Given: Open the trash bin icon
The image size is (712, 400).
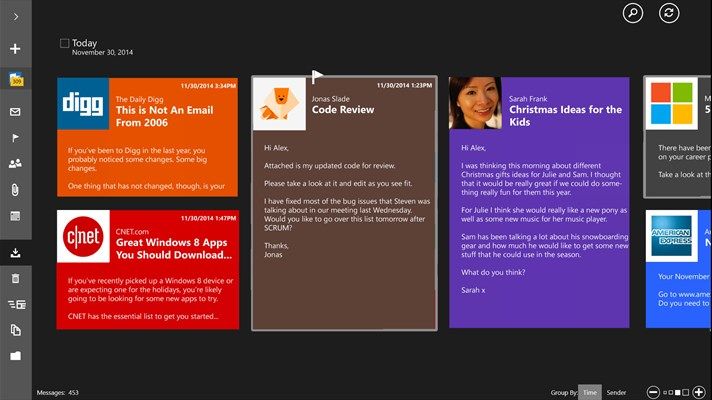Looking at the screenshot, I should [15, 278].
